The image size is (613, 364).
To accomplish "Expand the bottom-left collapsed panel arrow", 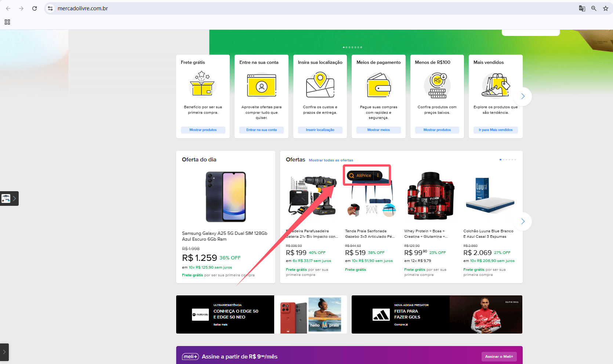I will click(4, 352).
